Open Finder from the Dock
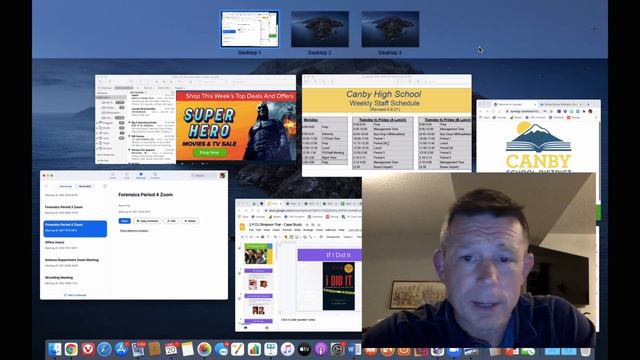 click(54, 349)
